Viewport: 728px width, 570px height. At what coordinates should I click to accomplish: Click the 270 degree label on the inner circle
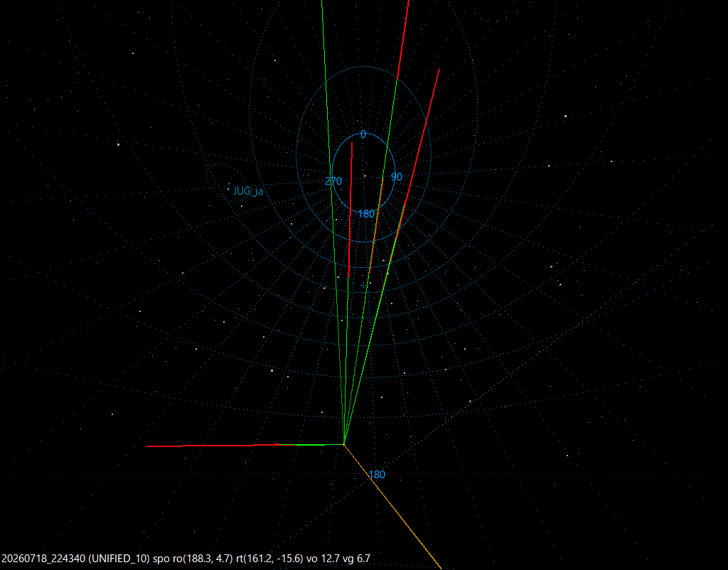[333, 181]
